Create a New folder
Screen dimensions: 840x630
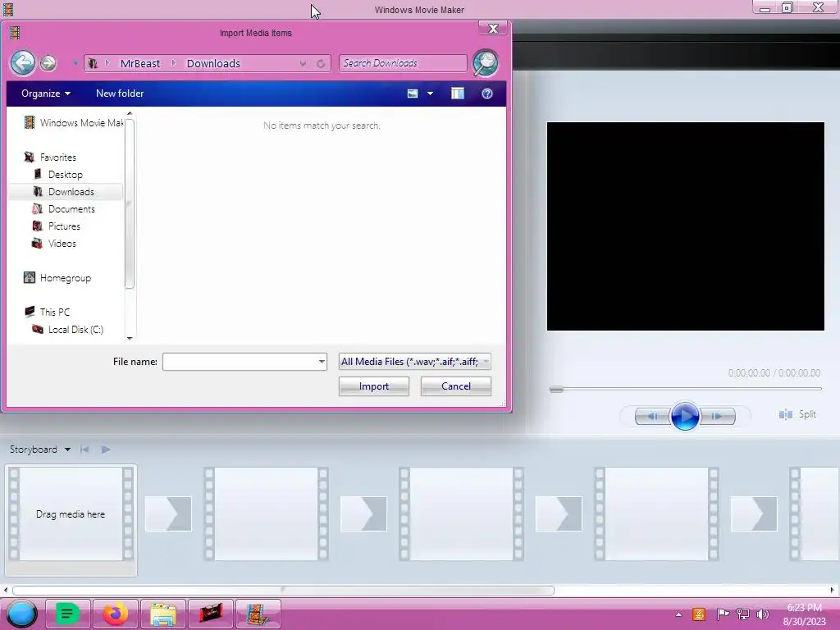120,94
